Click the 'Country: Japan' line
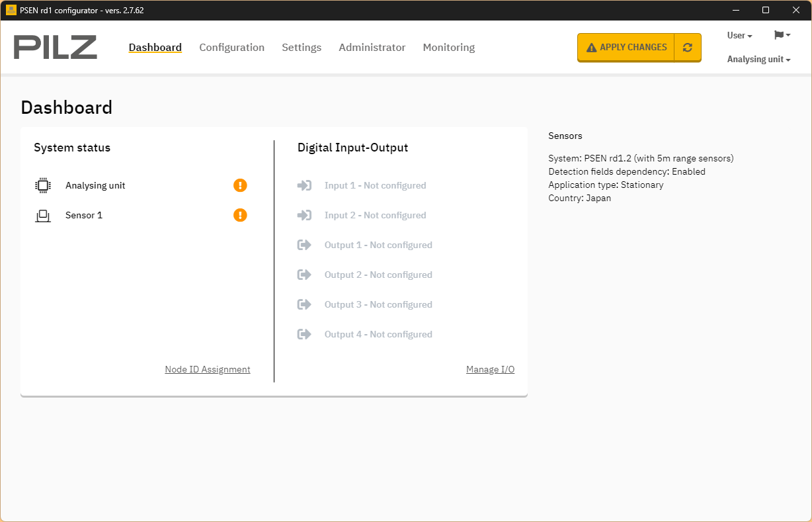Image resolution: width=812 pixels, height=522 pixels. (580, 198)
